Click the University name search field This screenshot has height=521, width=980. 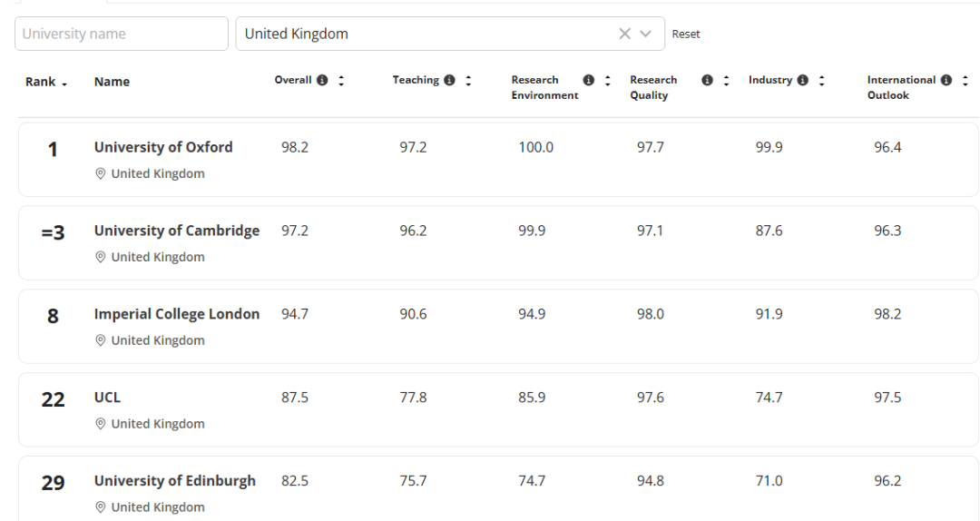tap(122, 34)
